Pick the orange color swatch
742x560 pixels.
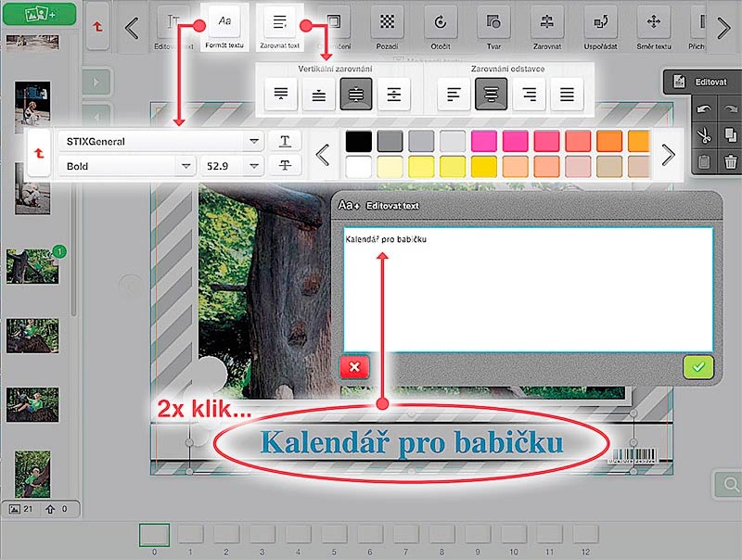[609, 142]
